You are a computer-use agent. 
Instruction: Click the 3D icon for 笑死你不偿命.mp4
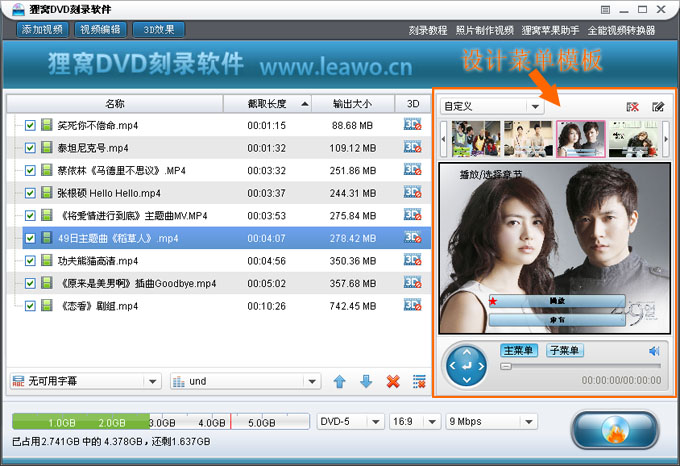(412, 125)
